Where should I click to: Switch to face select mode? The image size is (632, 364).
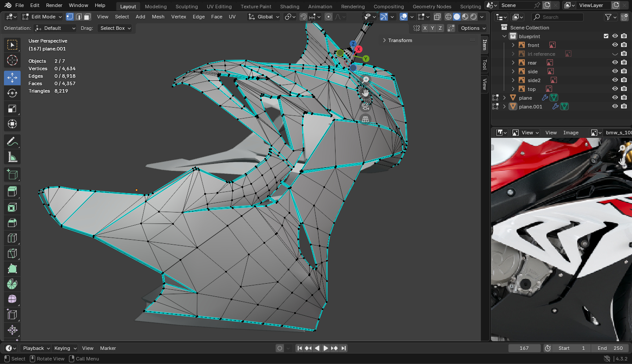[x=87, y=17]
